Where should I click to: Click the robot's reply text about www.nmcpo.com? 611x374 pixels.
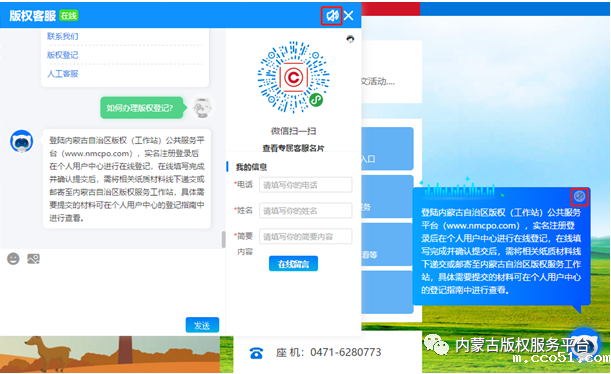(x=127, y=179)
